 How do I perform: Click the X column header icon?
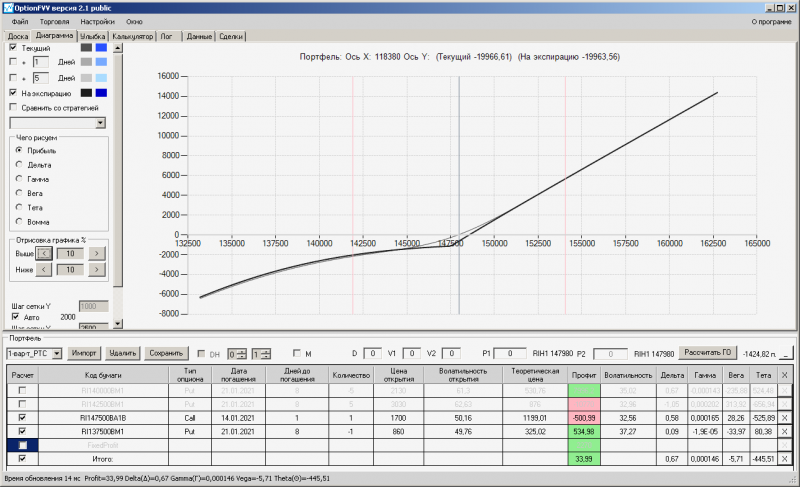(785, 375)
